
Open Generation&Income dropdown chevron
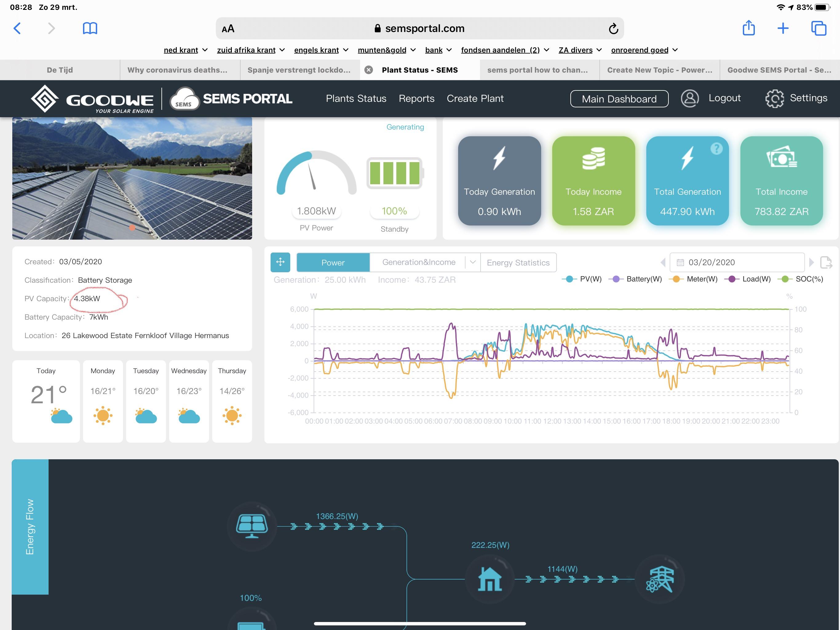tap(473, 262)
